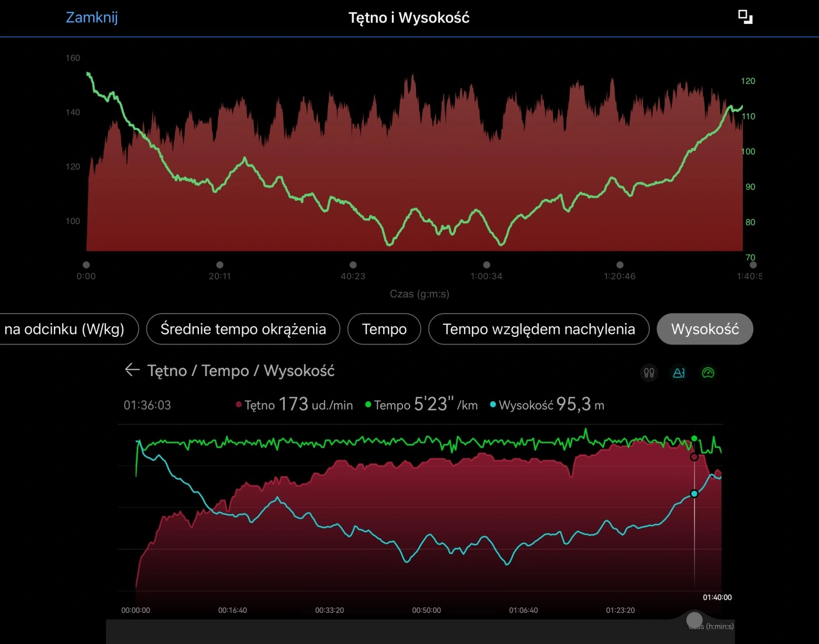Screen dimensions: 819x644
Task: Click the back arrow beside Tętno / Tempo / Wysokość
Action: pos(132,370)
